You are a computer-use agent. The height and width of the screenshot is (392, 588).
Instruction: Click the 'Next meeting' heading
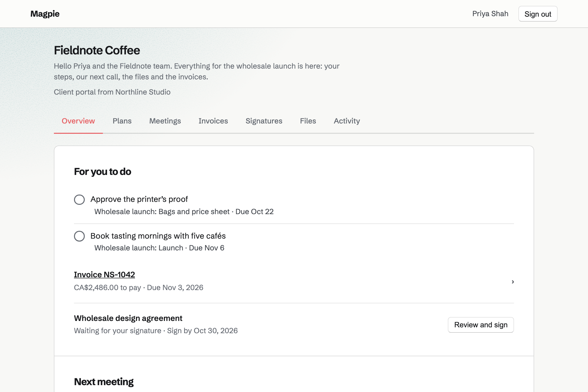104,382
